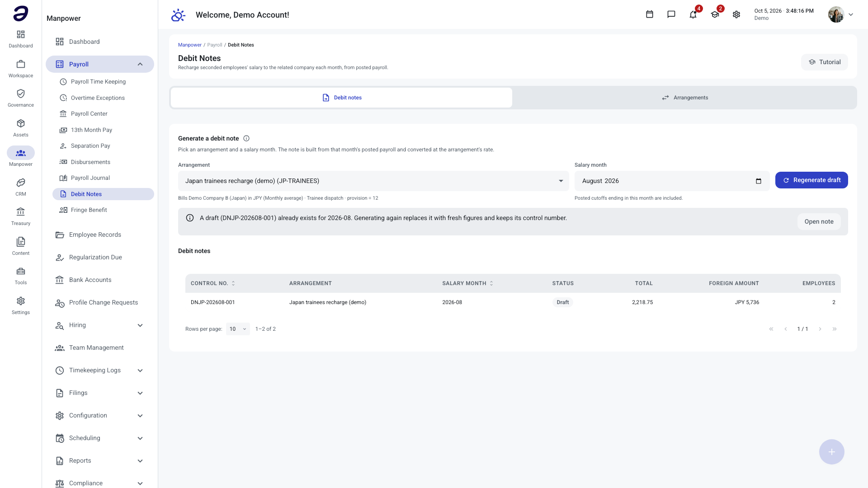868x488 pixels.
Task: Follow the Manpower breadcrumb link
Action: pyautogui.click(x=189, y=45)
